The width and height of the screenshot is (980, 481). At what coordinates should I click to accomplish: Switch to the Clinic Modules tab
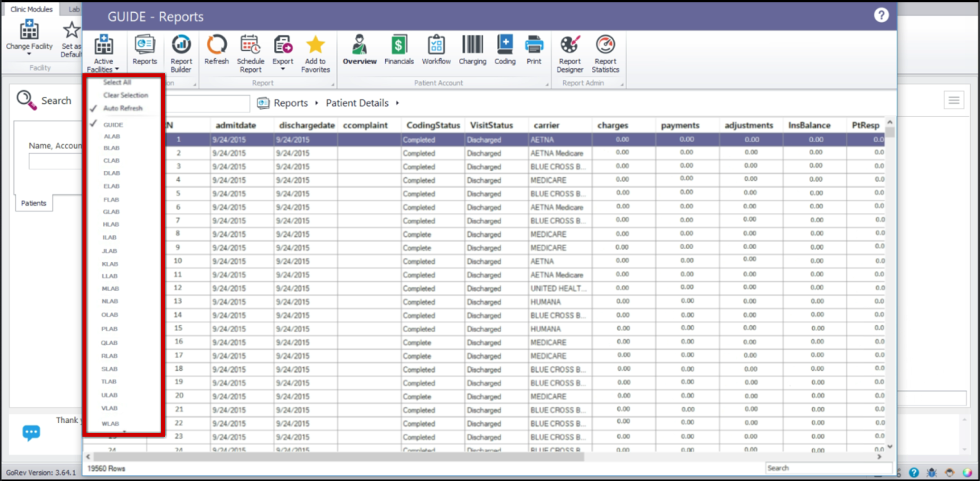[x=31, y=9]
